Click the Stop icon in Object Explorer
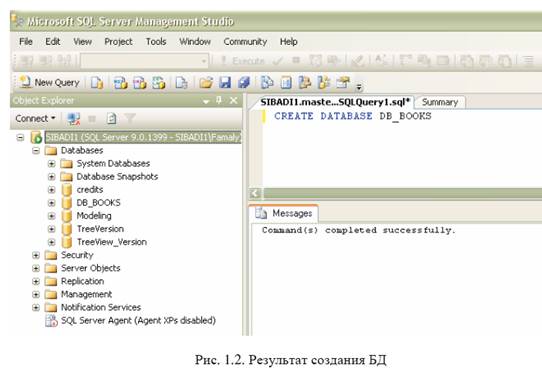Image resolution: width=542 pixels, height=380 pixels. click(x=92, y=119)
